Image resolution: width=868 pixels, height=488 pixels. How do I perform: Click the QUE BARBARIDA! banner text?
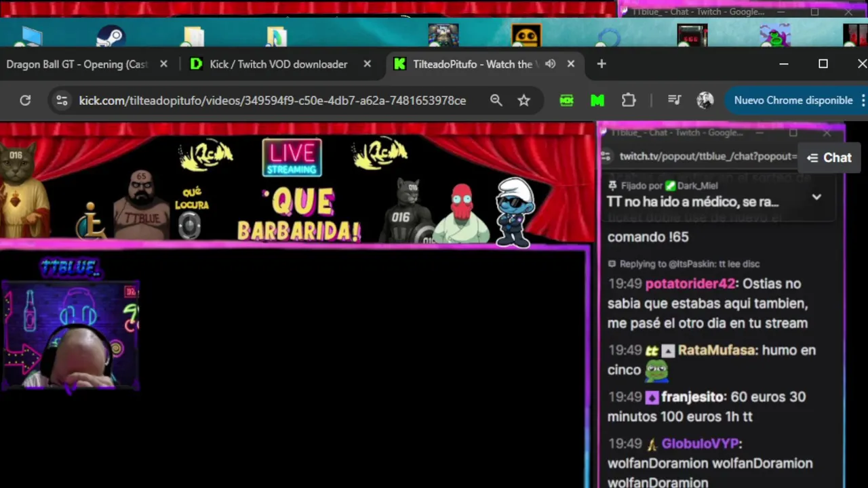(x=299, y=216)
